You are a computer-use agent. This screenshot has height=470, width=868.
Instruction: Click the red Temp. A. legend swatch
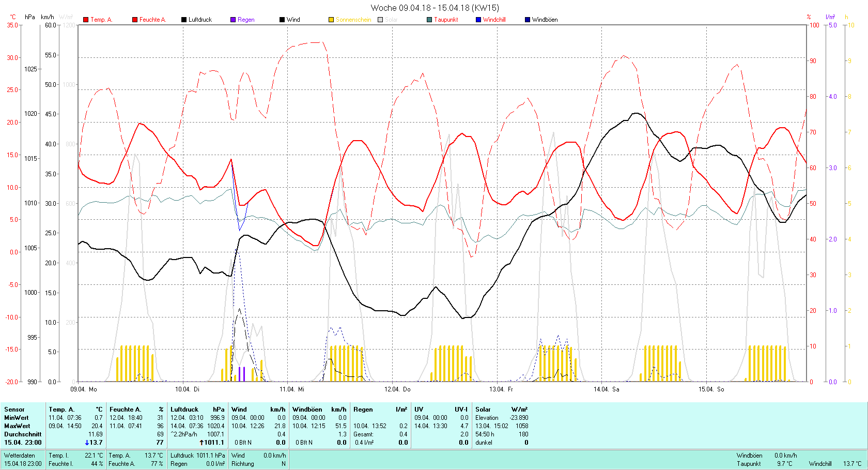(x=86, y=20)
